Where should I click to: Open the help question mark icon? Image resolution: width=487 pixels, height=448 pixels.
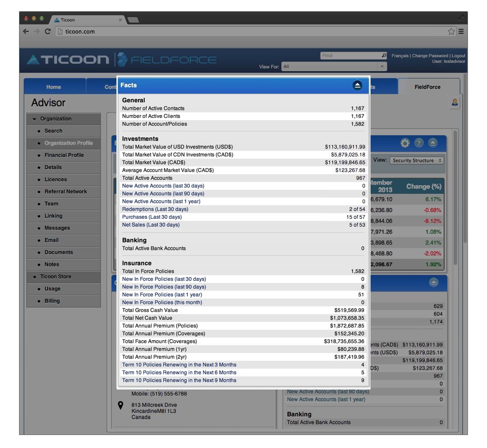coord(419,143)
